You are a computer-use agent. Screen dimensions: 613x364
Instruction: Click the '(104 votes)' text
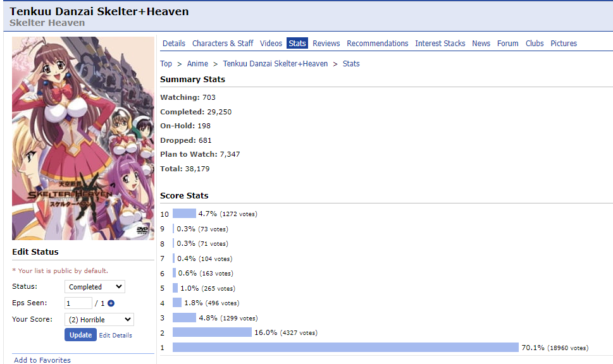(x=216, y=259)
